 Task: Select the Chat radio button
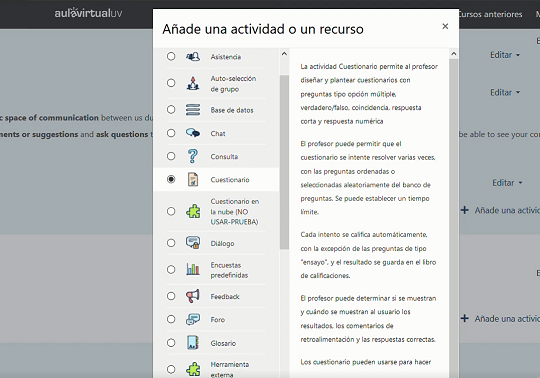tap(171, 133)
